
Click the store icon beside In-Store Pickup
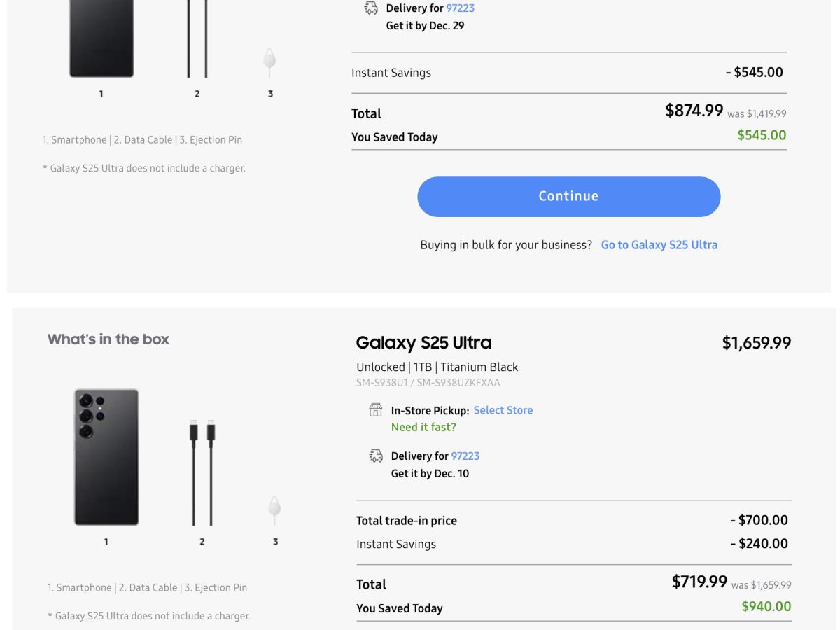[x=376, y=410]
